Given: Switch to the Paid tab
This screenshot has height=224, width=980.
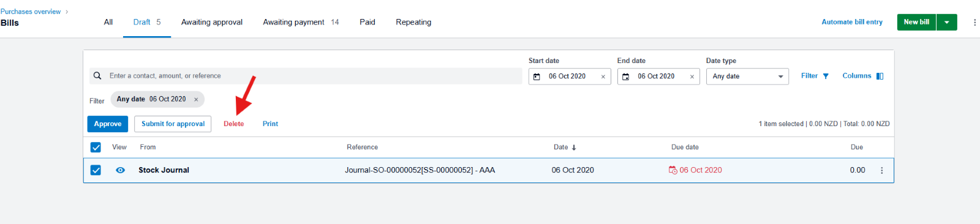Looking at the screenshot, I should (367, 22).
